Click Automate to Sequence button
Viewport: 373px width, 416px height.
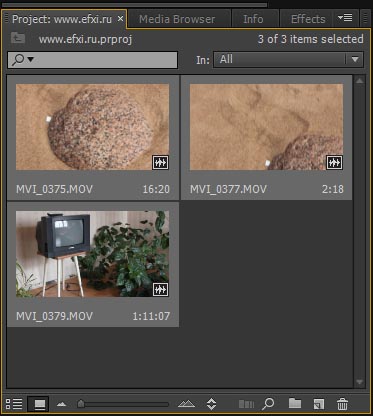(246, 404)
